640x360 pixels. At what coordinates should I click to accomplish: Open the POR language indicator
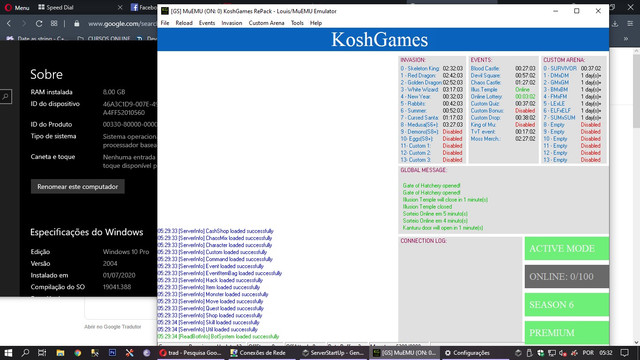pyautogui.click(x=588, y=353)
